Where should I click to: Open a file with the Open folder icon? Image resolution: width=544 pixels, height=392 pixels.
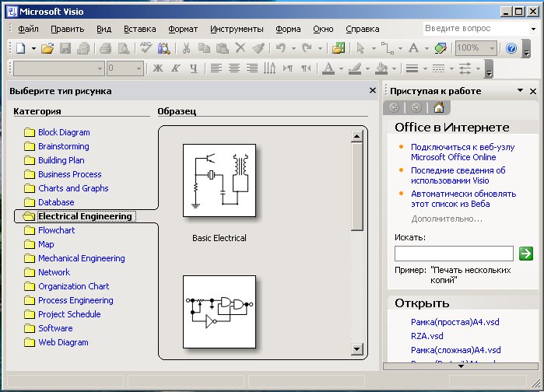click(x=47, y=48)
